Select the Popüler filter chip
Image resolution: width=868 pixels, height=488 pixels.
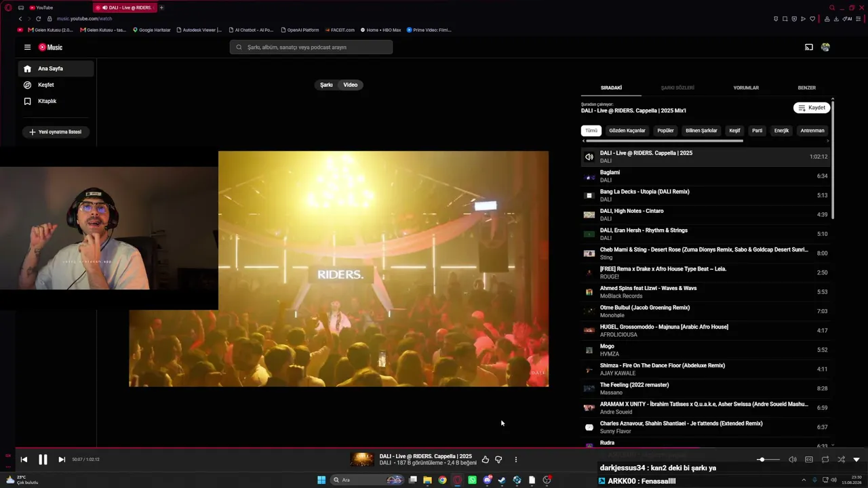(666, 131)
